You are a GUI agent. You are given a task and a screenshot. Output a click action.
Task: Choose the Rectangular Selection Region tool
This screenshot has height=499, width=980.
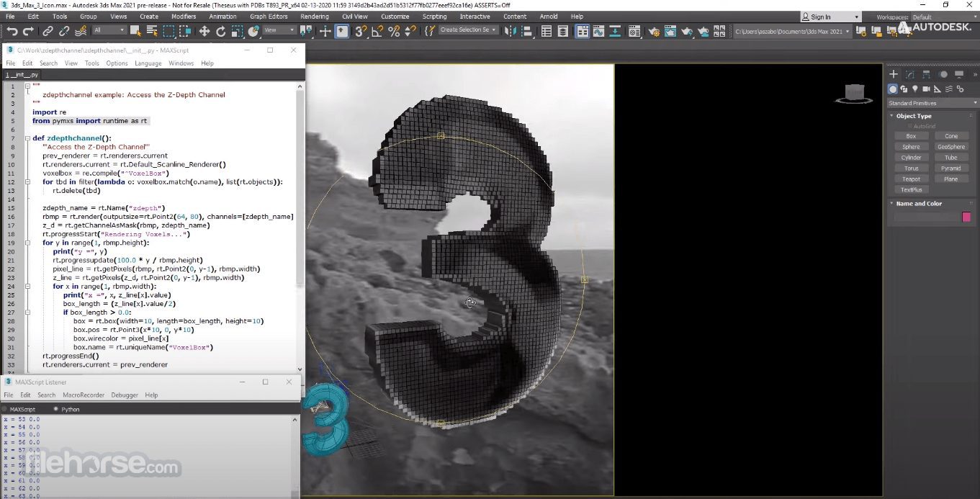click(x=168, y=31)
